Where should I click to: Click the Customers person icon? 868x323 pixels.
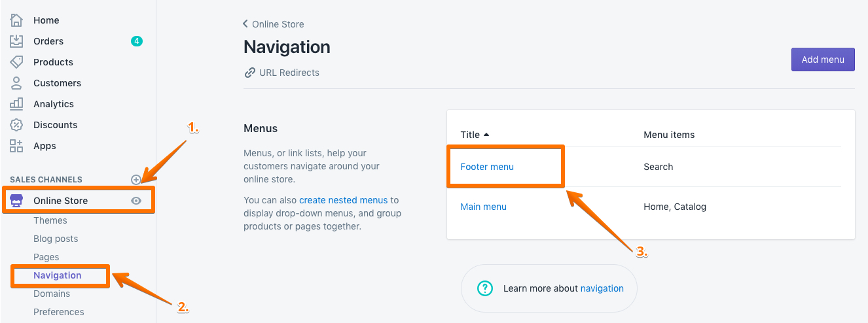point(16,83)
